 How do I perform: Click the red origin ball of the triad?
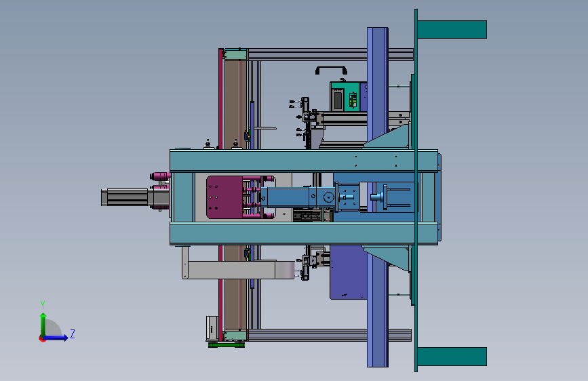pos(42,338)
